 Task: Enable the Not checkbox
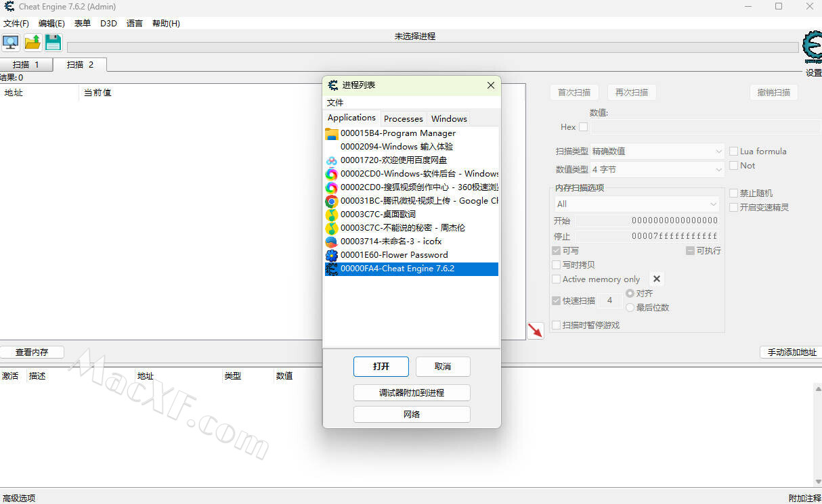click(x=734, y=166)
